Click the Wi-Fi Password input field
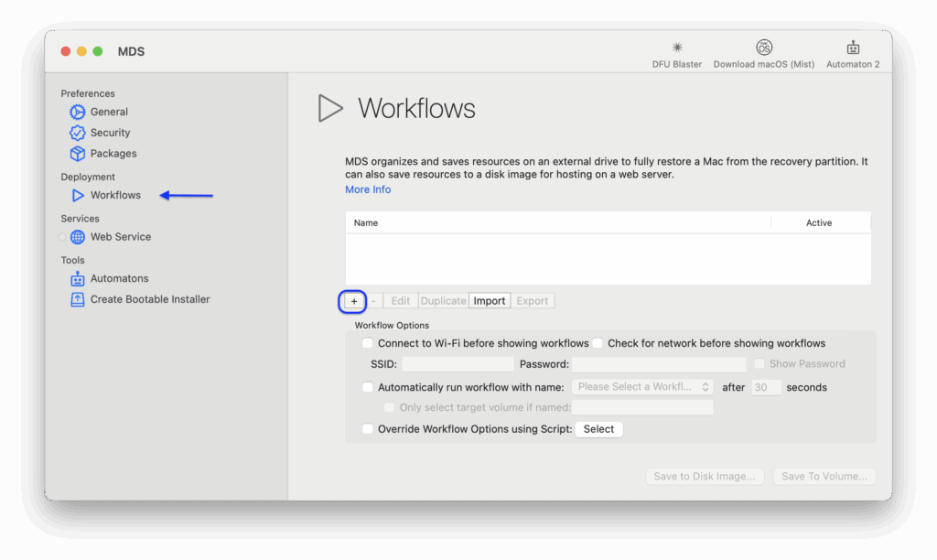 tap(659, 364)
